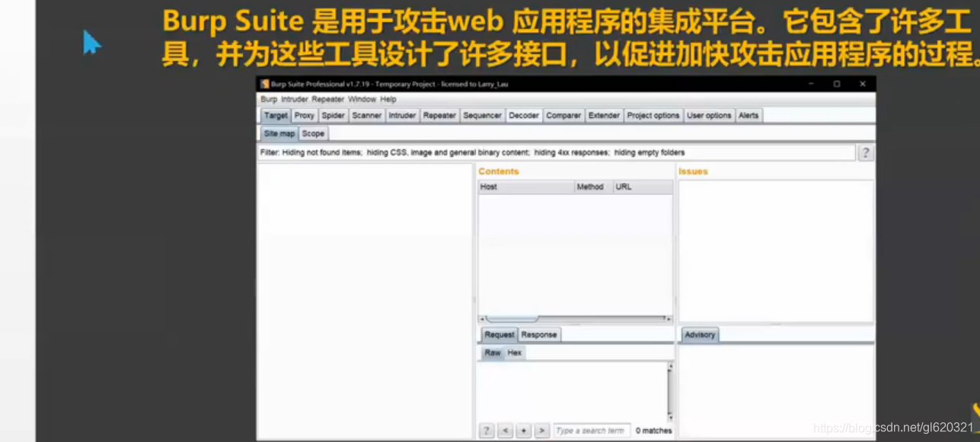Select the Site map sub-tab
Screen dimensions: 980x442
tap(279, 133)
